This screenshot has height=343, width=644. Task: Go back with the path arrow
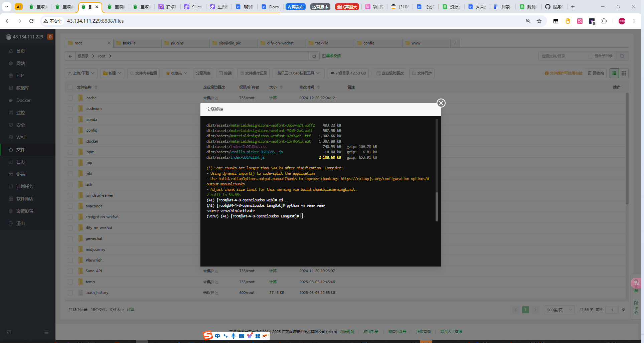[x=70, y=56]
